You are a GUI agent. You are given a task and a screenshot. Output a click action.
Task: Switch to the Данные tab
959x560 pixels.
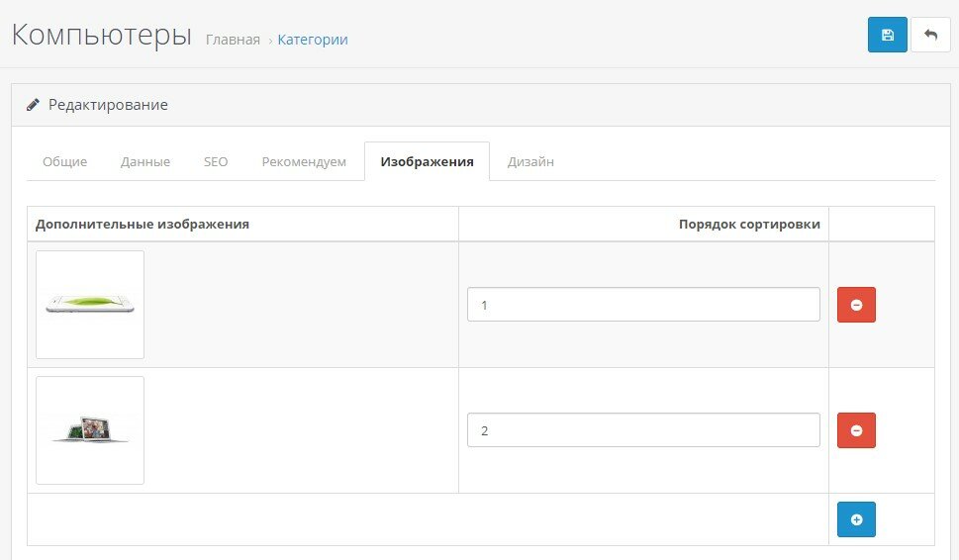[144, 161]
